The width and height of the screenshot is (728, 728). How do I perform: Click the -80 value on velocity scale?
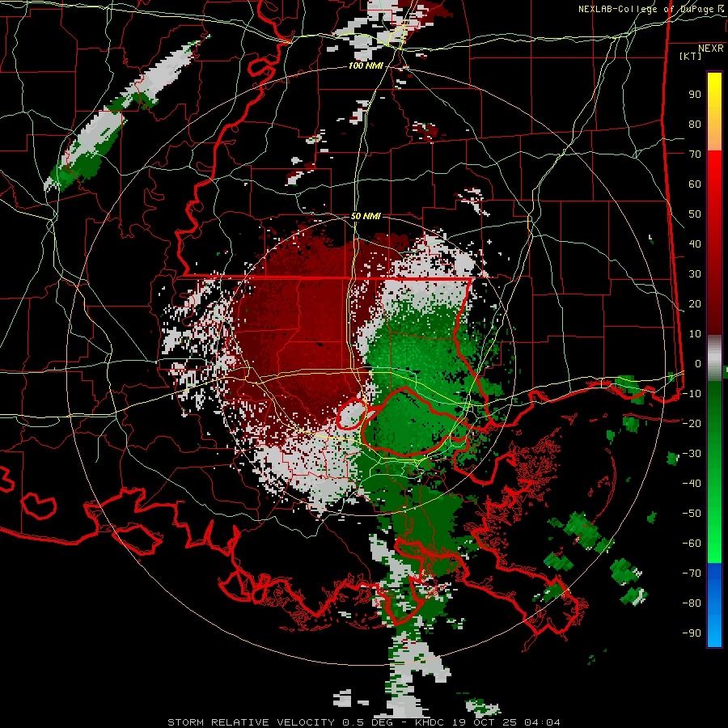pyautogui.click(x=692, y=603)
